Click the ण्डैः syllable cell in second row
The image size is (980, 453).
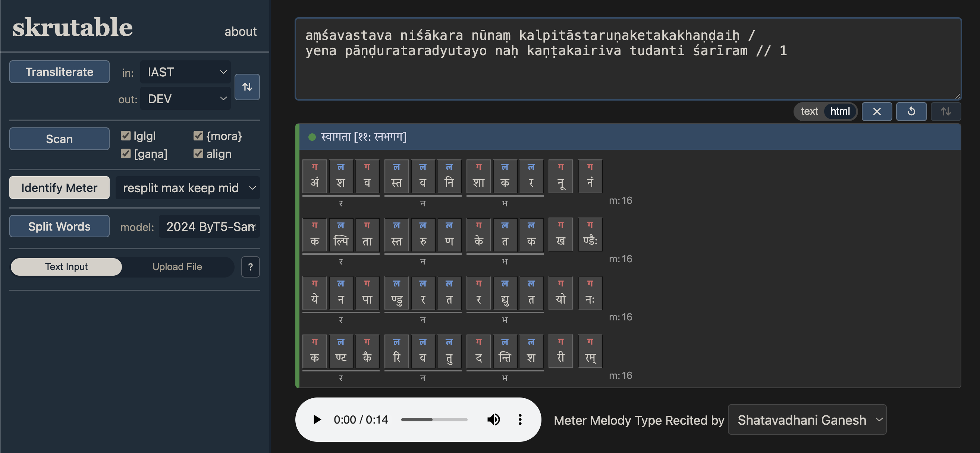(590, 234)
